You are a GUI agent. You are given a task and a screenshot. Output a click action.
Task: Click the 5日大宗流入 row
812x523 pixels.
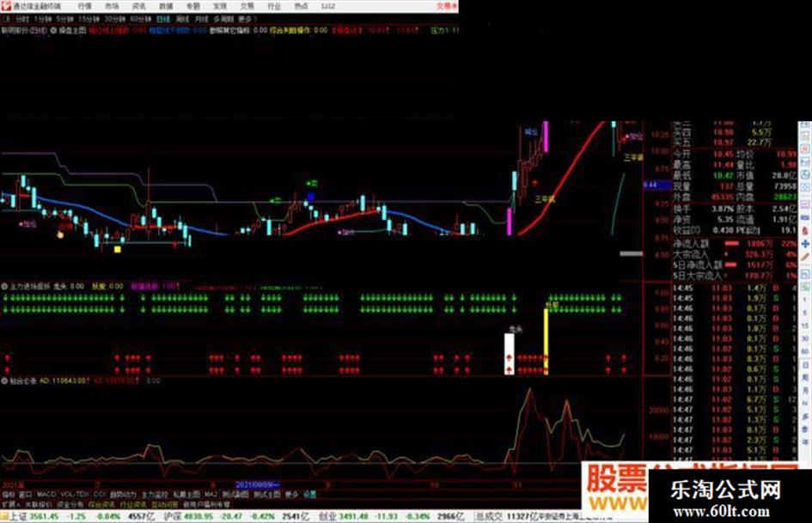coord(735,276)
